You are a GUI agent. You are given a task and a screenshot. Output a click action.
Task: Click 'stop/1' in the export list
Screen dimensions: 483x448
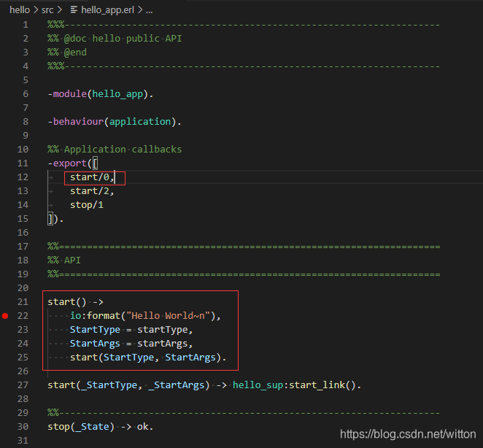point(87,205)
